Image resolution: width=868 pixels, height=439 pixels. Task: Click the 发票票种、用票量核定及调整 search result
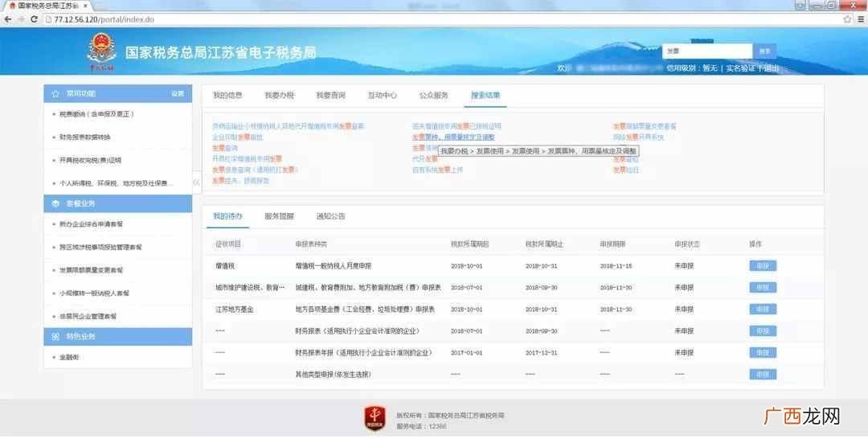pyautogui.click(x=452, y=137)
